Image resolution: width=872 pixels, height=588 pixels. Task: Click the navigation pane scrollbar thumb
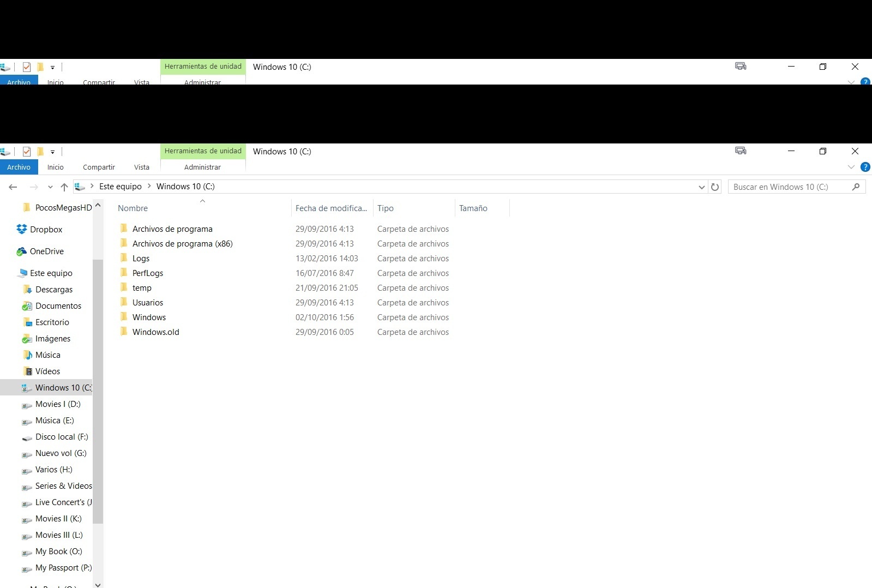[x=98, y=391]
